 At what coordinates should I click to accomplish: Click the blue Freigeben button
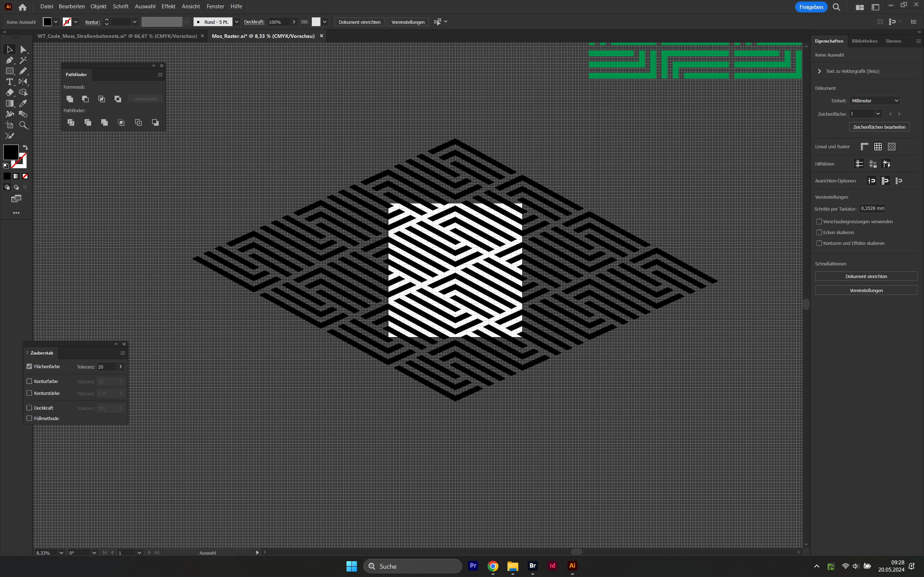[x=811, y=7]
